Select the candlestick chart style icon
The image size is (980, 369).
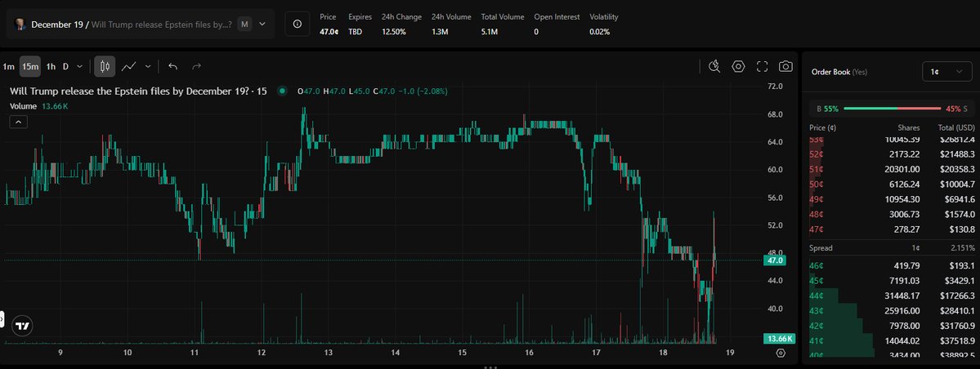[x=105, y=66]
